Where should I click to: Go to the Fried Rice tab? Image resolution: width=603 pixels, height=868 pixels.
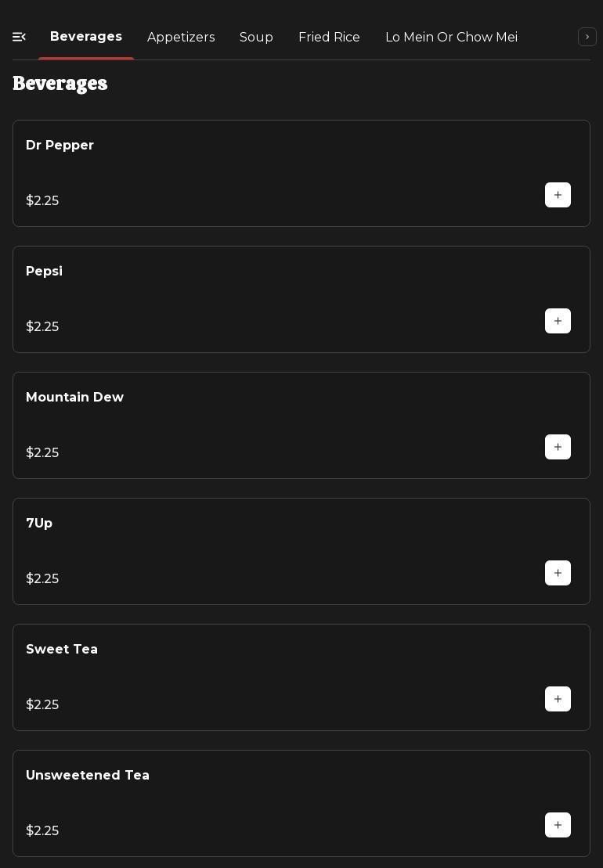click(329, 38)
